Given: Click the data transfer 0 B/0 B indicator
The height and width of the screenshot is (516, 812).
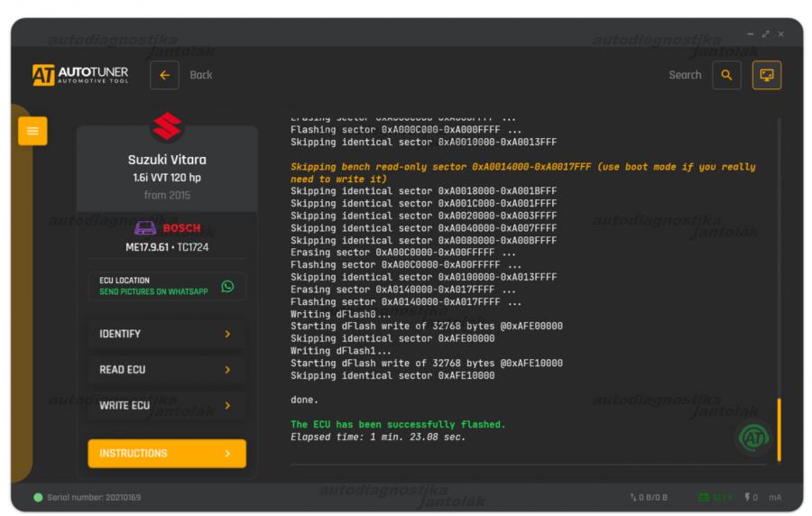Looking at the screenshot, I should [649, 497].
